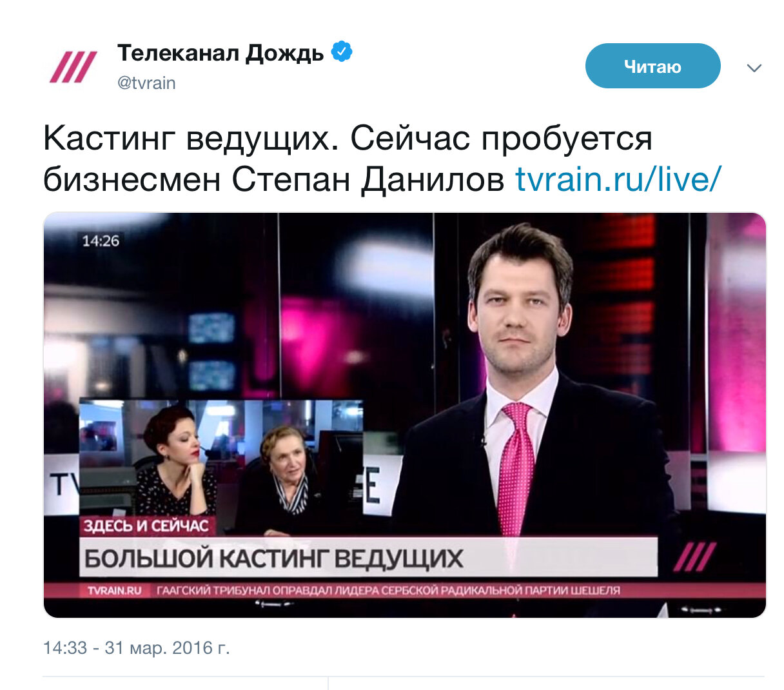This screenshot has width=784, height=690.
Task: Click the 14:26 clock overlay in image
Action: coord(101,241)
